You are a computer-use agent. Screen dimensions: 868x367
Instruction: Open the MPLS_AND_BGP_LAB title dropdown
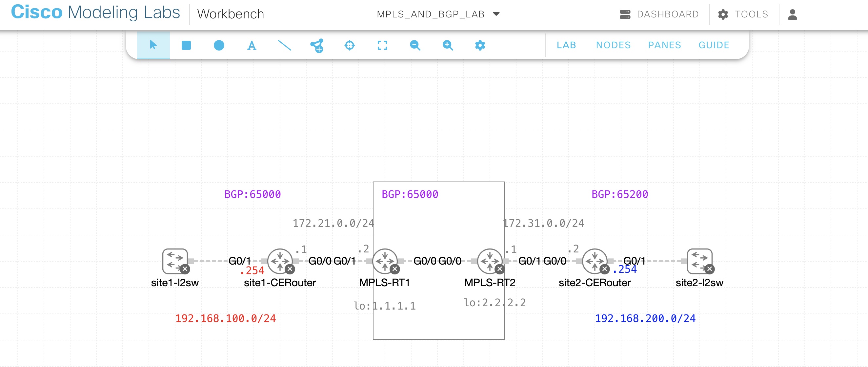495,14
